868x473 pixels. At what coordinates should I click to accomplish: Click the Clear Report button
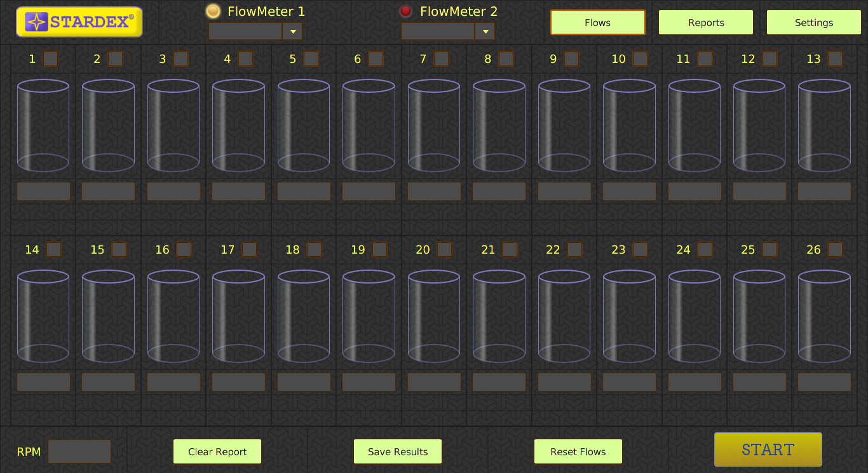tap(217, 451)
